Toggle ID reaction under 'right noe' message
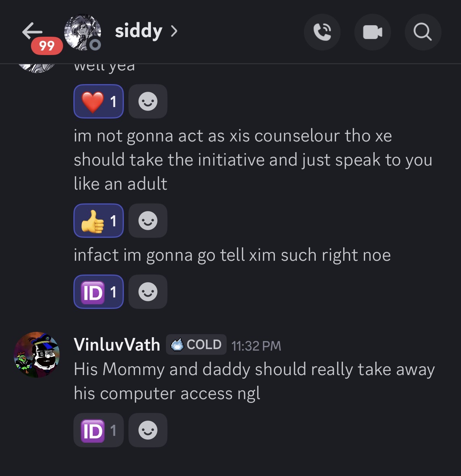 pos(99,292)
